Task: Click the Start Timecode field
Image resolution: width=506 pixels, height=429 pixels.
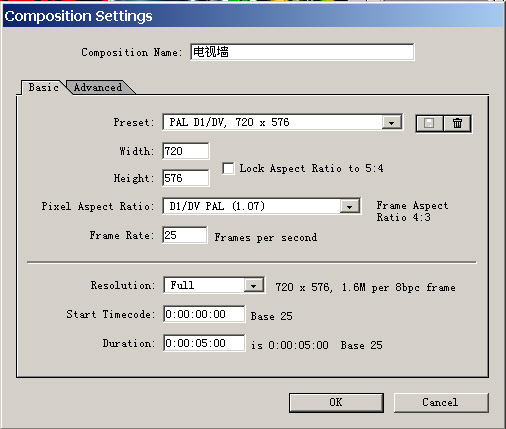Action: (x=204, y=314)
